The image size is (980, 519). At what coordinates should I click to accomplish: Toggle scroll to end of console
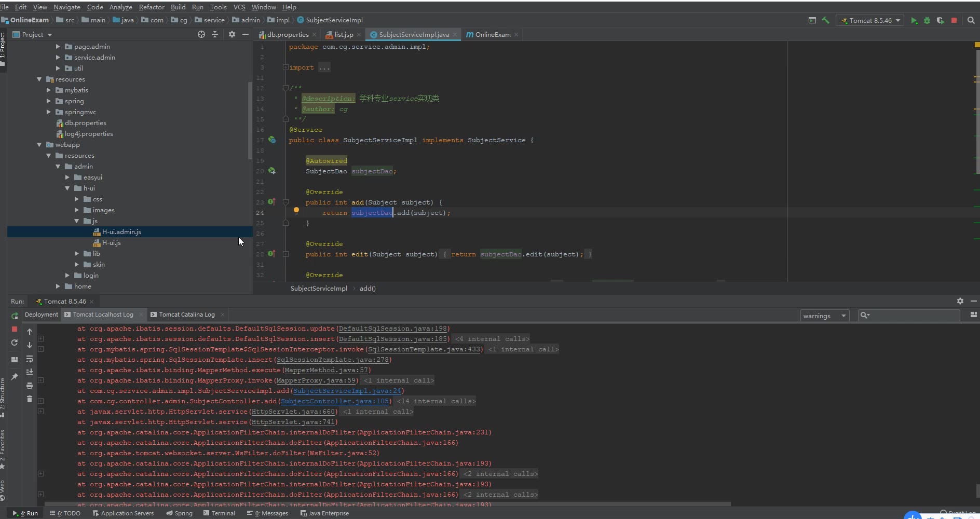30,372
